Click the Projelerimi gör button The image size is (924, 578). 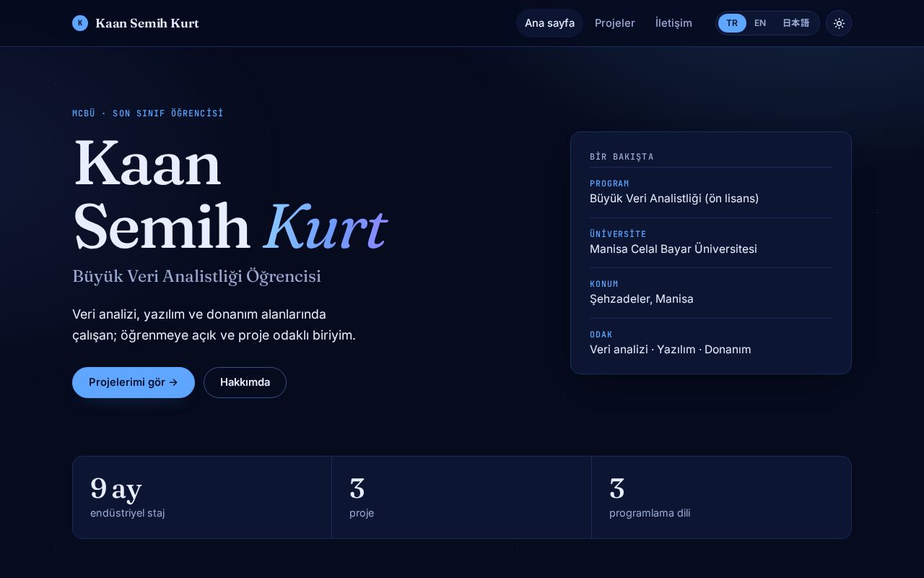pyautogui.click(x=134, y=382)
